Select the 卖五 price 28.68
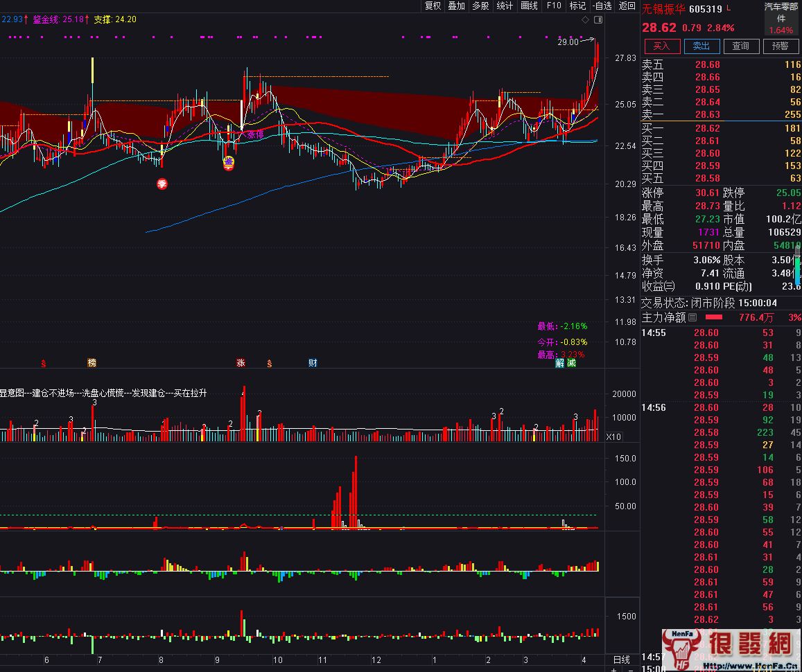802x672 pixels. 707,64
